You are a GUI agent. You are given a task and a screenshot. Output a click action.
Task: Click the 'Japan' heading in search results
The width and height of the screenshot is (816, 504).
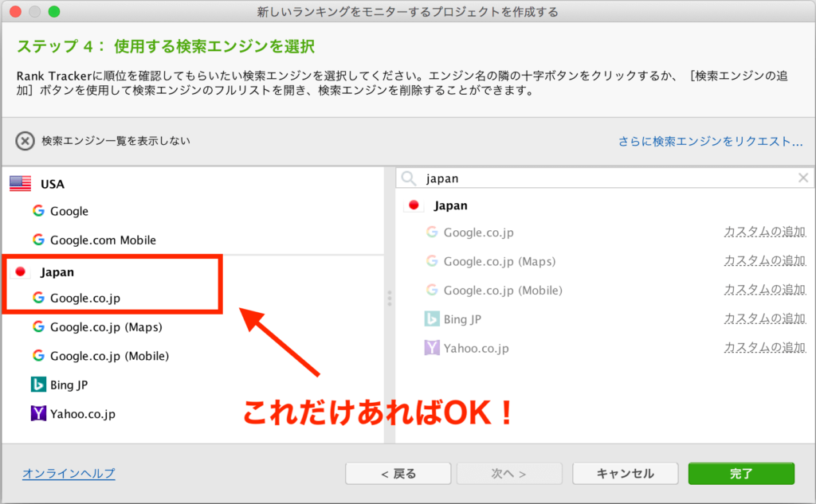coord(451,205)
